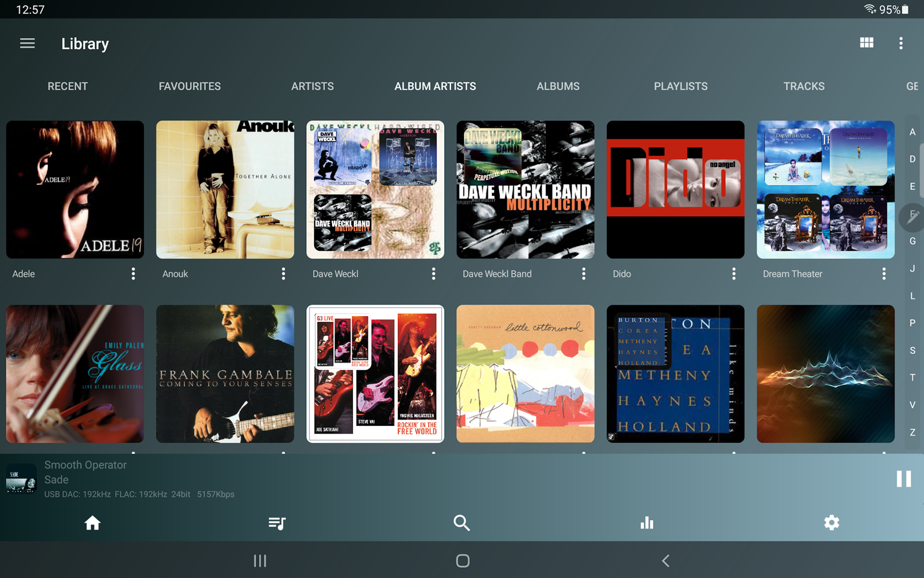This screenshot has width=924, height=578.
Task: Open the ALBUMS tab
Action: [x=558, y=86]
